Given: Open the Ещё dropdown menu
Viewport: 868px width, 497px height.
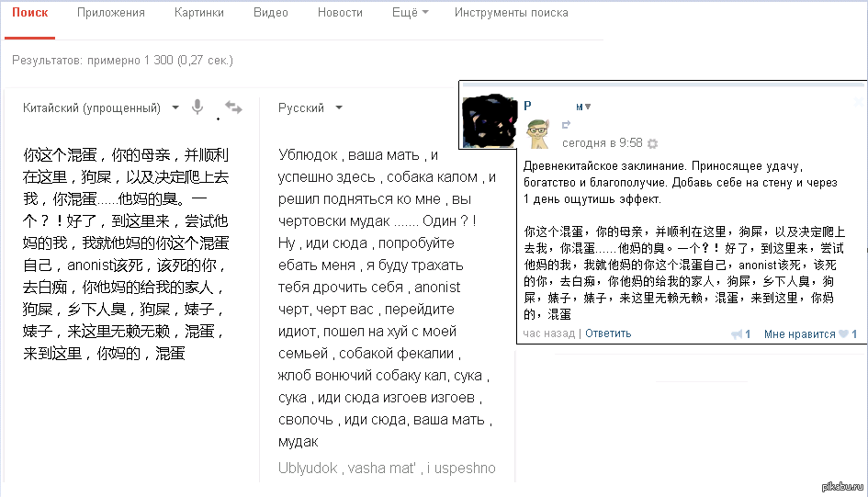Looking at the screenshot, I should click(410, 13).
